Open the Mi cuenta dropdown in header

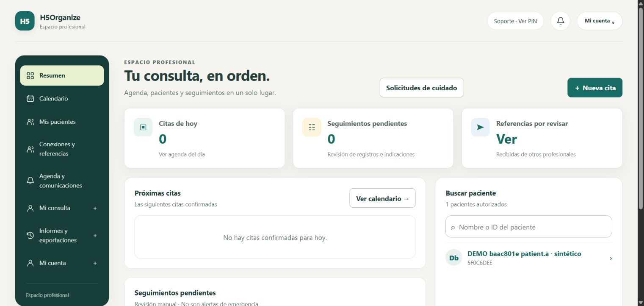pos(600,21)
